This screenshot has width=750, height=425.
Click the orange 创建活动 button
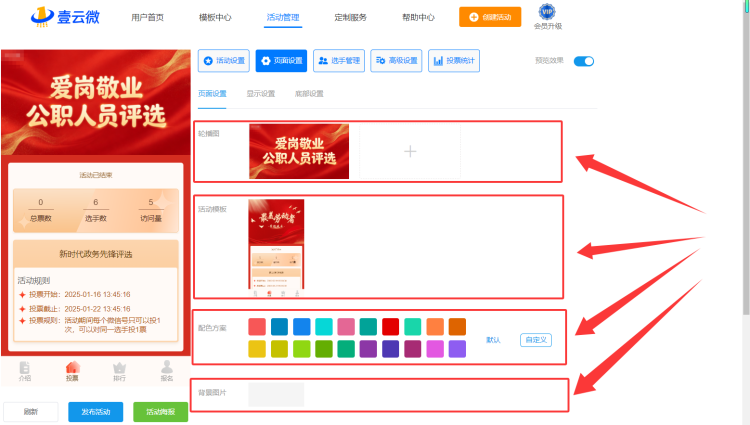pyautogui.click(x=490, y=17)
